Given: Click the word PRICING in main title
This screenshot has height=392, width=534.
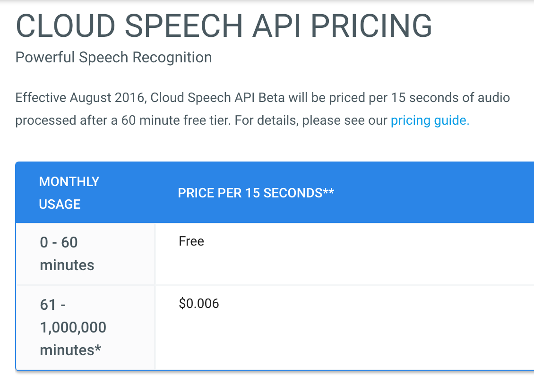Looking at the screenshot, I should pyautogui.click(x=371, y=26).
